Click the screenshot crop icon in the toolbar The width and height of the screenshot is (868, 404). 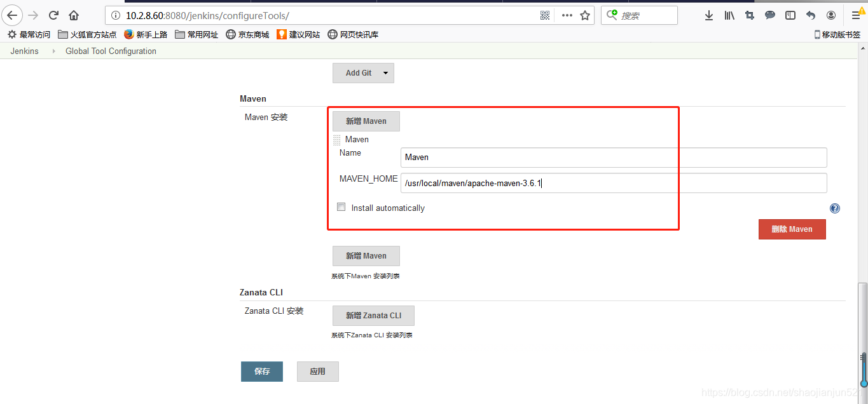pos(750,15)
